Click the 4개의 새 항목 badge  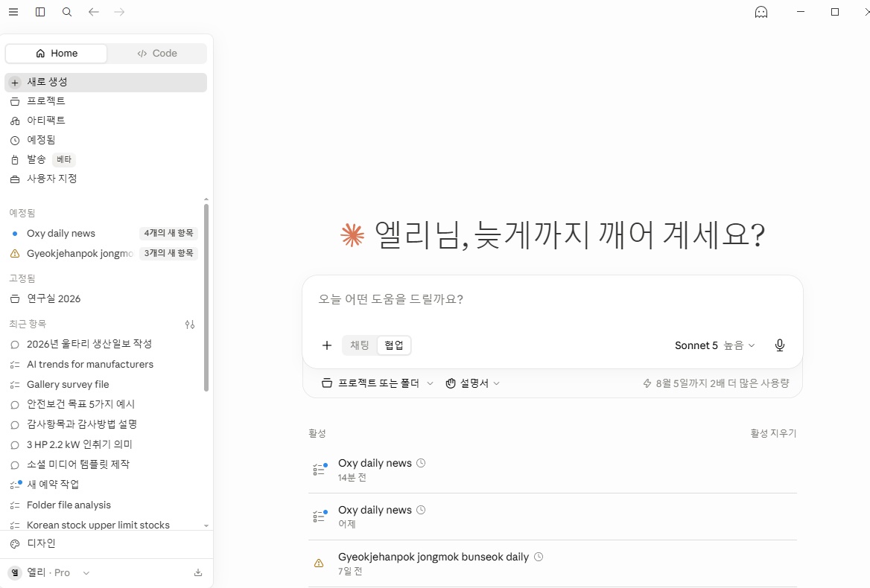point(168,233)
